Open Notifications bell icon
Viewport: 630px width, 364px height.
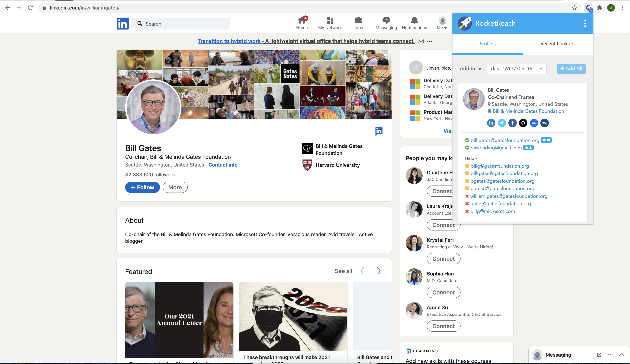point(414,23)
